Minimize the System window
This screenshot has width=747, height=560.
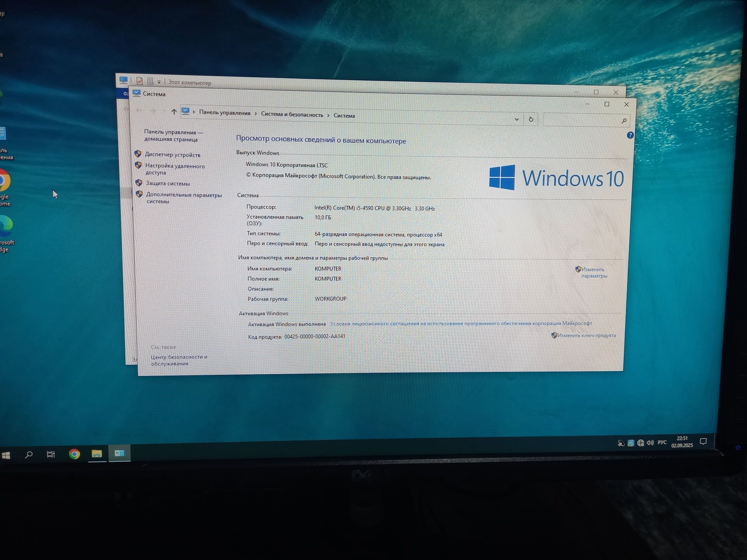point(587,104)
